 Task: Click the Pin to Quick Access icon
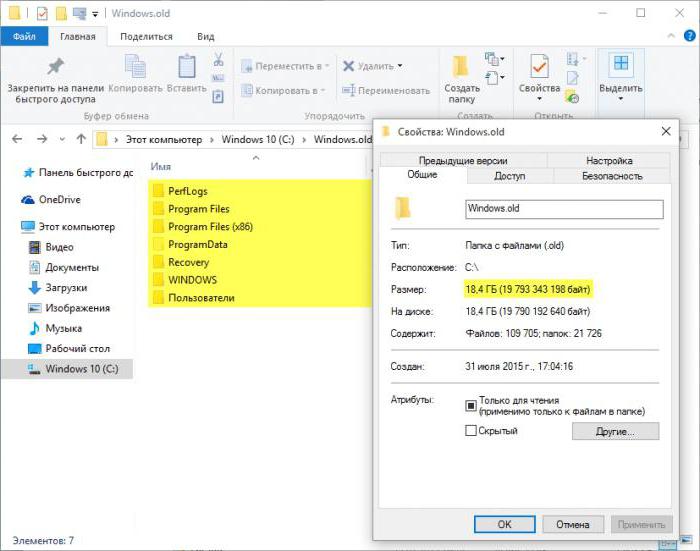[x=55, y=67]
